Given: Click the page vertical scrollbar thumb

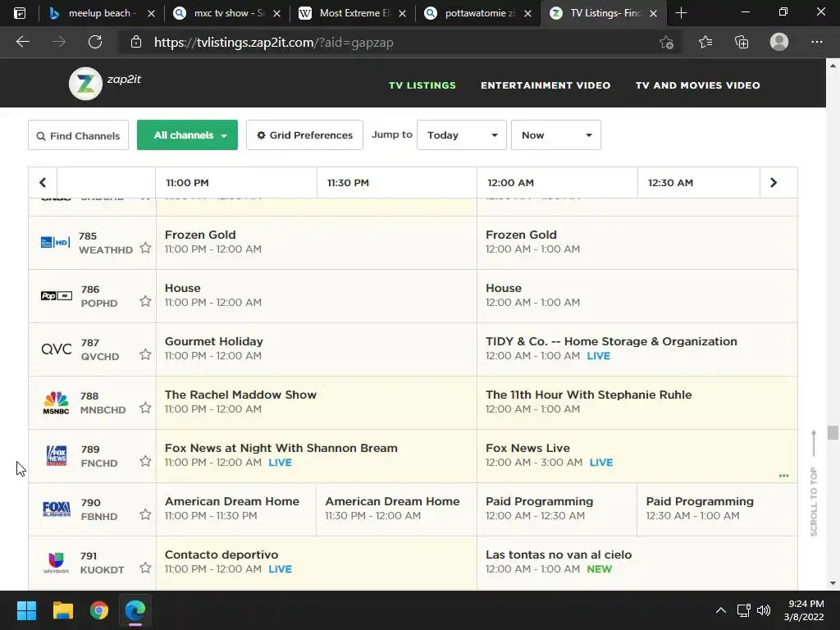Looking at the screenshot, I should [x=833, y=432].
